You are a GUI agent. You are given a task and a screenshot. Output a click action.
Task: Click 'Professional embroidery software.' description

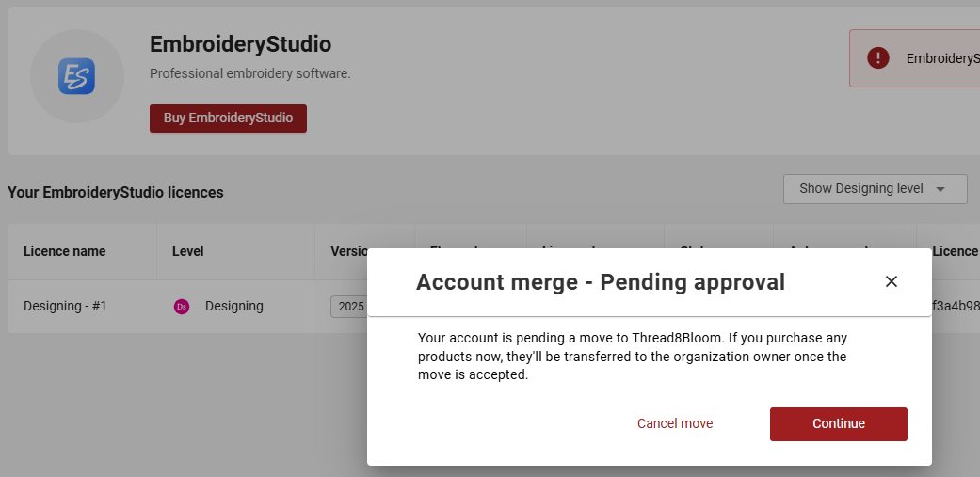(x=250, y=73)
